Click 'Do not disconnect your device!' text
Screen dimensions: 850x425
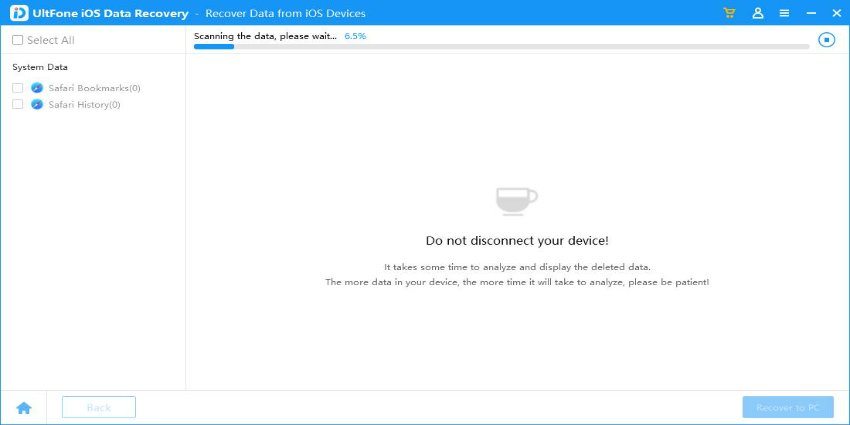click(517, 241)
